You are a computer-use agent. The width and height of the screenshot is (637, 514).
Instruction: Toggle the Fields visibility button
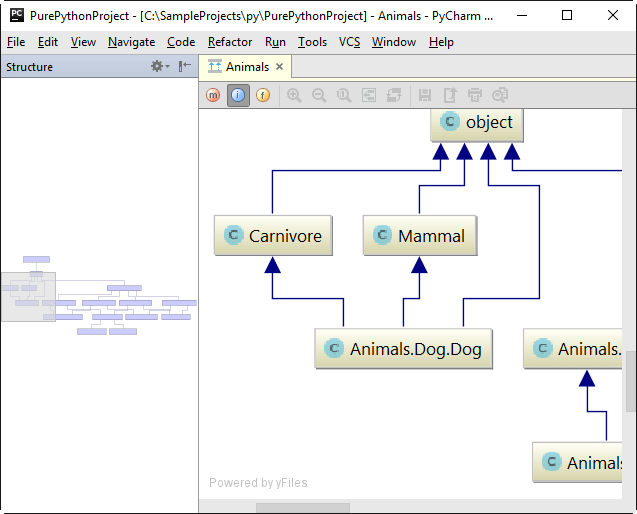pos(263,95)
